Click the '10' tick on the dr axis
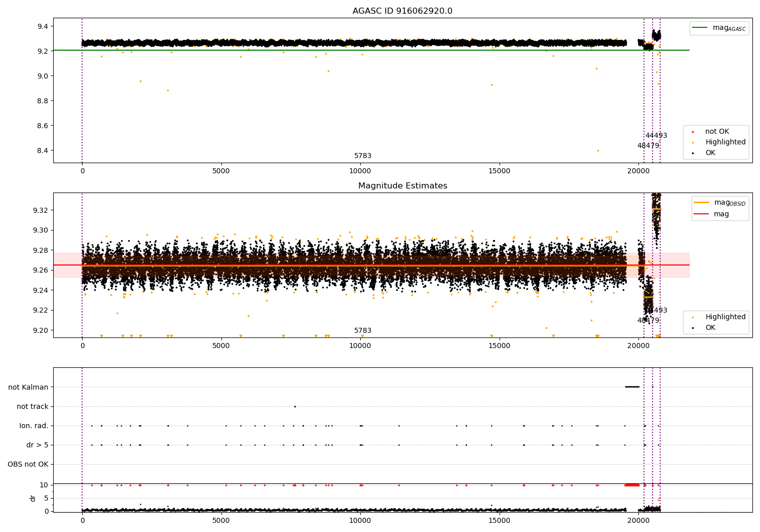Image resolution: width=760 pixels, height=532 pixels. (44, 485)
